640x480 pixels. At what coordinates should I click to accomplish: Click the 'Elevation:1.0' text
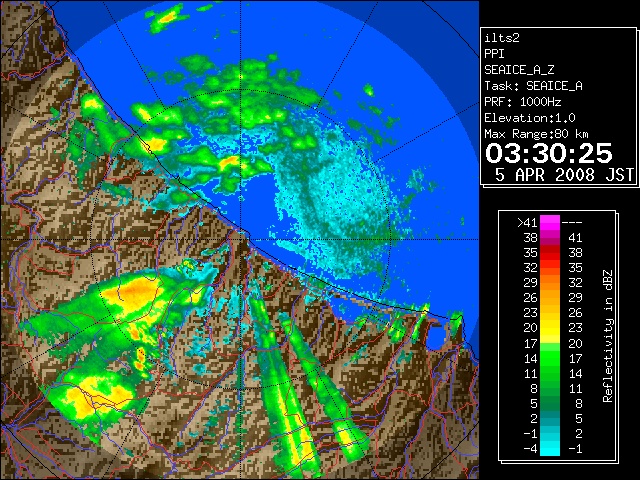click(530, 118)
